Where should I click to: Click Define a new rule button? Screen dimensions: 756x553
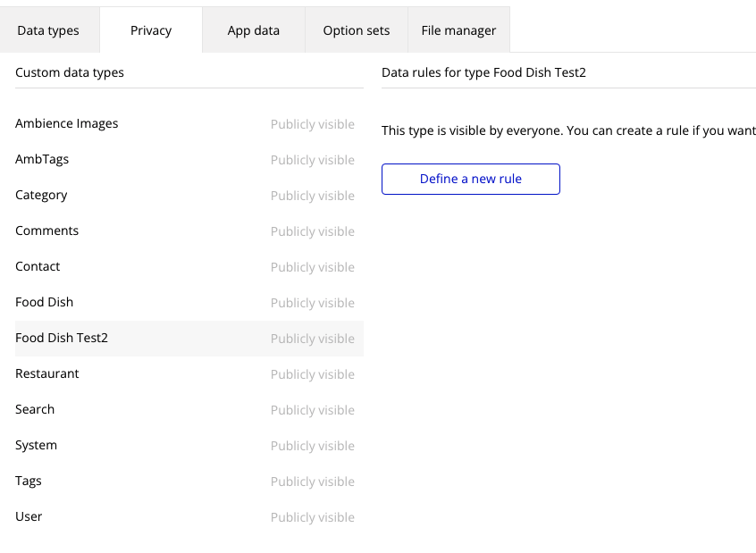(x=471, y=179)
